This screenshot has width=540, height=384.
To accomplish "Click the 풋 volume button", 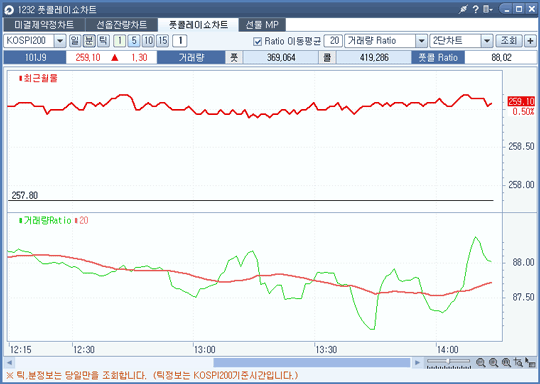I will pos(234,58).
